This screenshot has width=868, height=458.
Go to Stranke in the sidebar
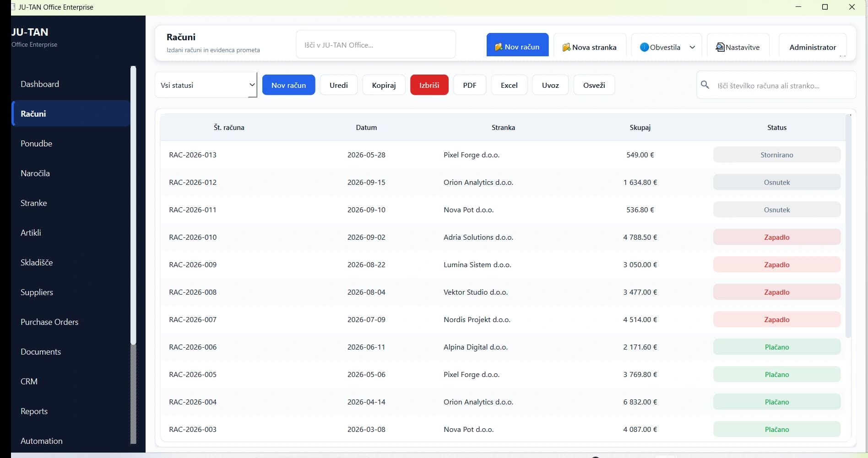[x=71, y=203]
